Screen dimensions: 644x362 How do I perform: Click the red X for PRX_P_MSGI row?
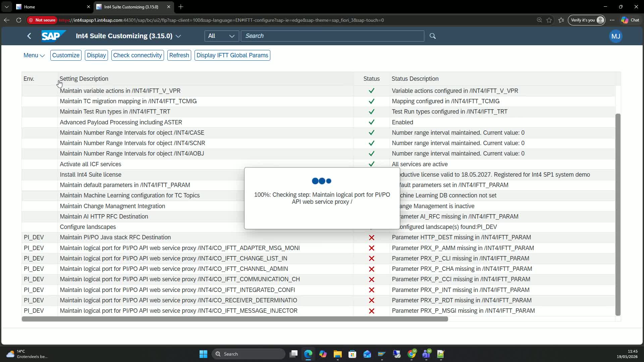371,311
